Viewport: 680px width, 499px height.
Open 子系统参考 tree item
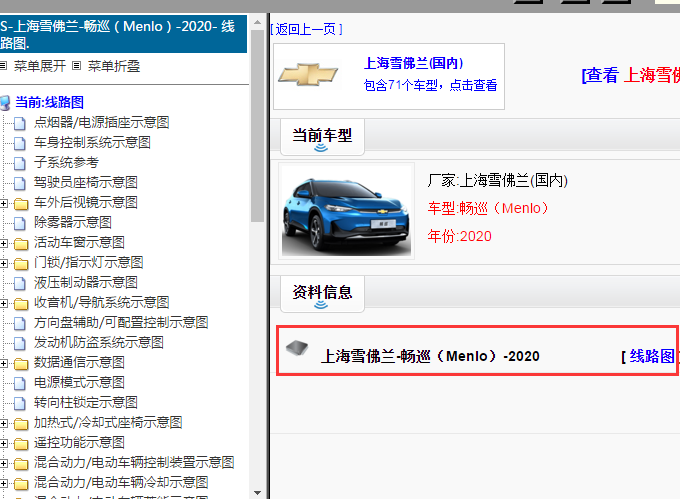66,163
